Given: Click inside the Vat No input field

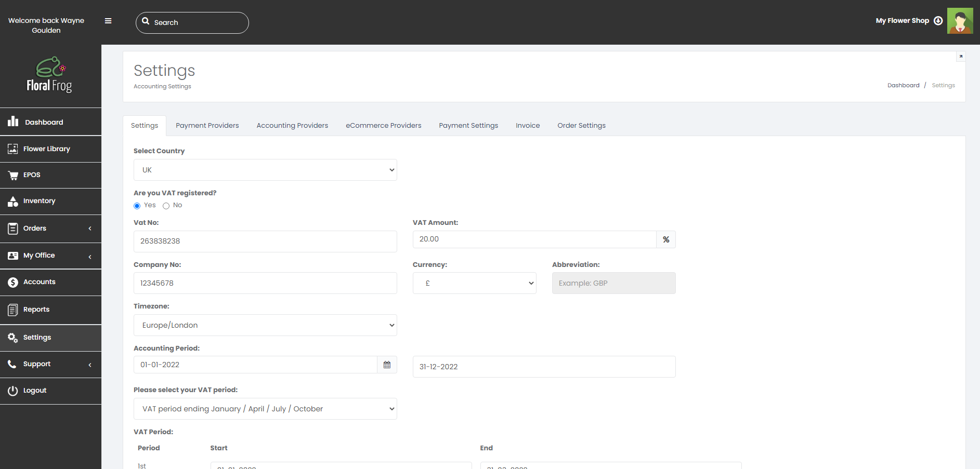Looking at the screenshot, I should click(265, 241).
